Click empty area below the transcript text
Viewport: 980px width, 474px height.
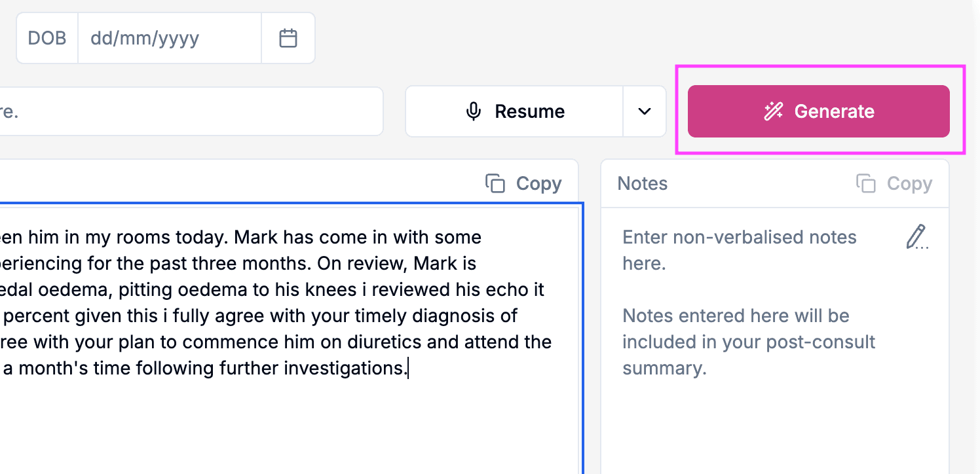click(x=288, y=426)
